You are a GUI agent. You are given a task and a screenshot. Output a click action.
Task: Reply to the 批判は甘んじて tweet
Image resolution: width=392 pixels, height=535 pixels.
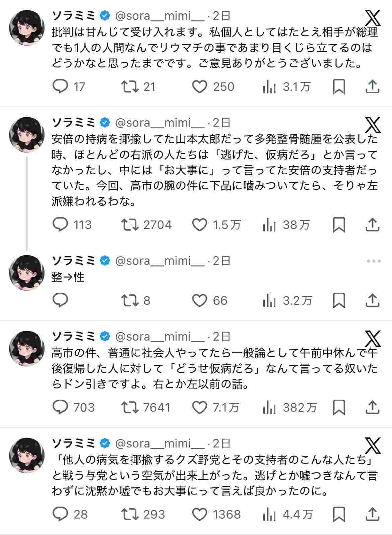(x=61, y=87)
